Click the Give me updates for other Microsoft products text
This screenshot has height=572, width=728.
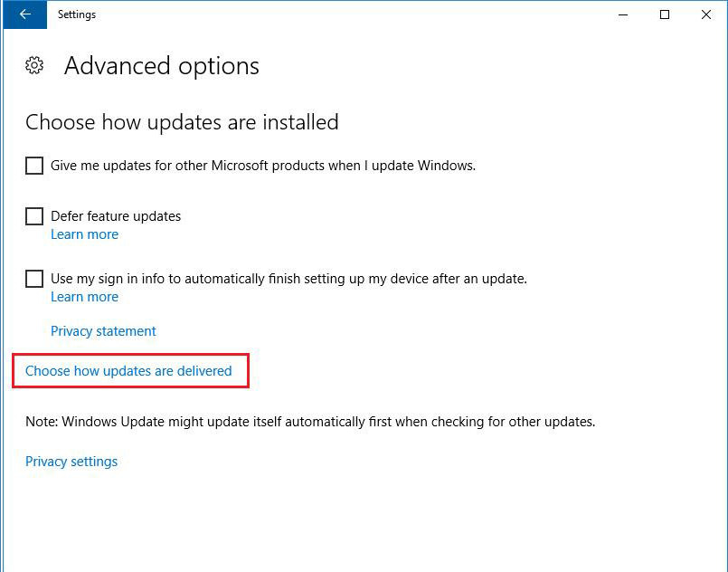(x=263, y=166)
